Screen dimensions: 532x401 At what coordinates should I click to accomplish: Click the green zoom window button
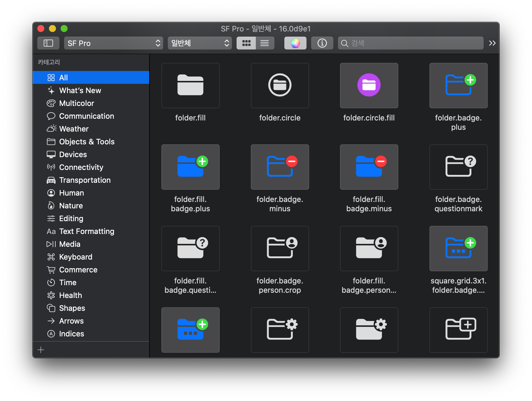click(x=64, y=29)
